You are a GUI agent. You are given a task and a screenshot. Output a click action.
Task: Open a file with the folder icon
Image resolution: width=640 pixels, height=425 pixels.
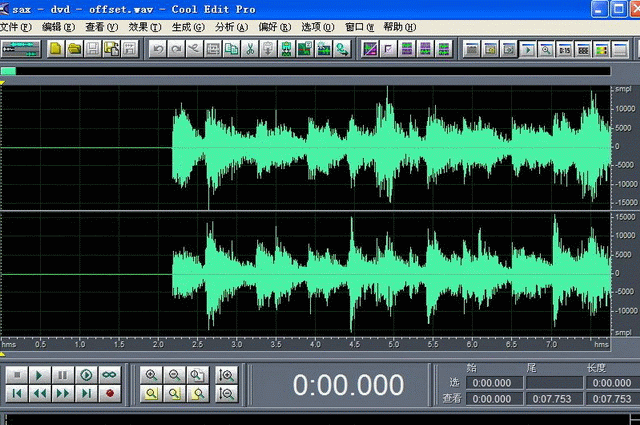click(x=74, y=49)
